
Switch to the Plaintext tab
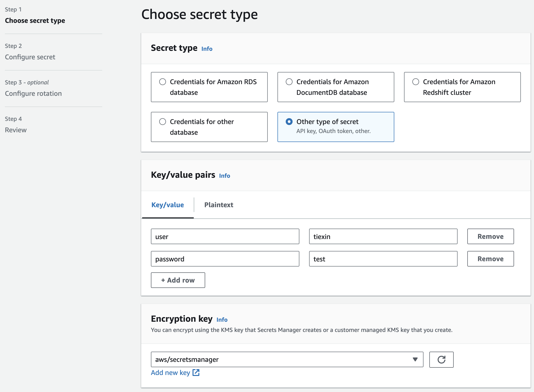[219, 205]
